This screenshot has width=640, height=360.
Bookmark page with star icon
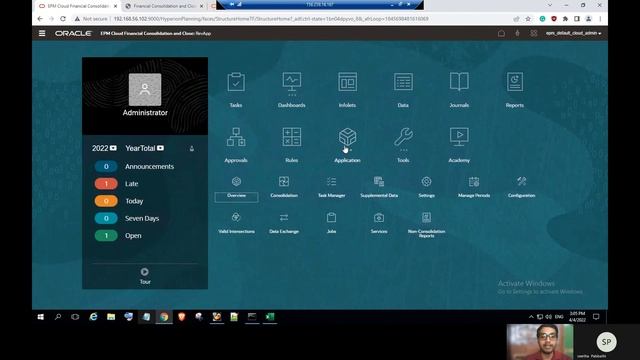coord(528,19)
